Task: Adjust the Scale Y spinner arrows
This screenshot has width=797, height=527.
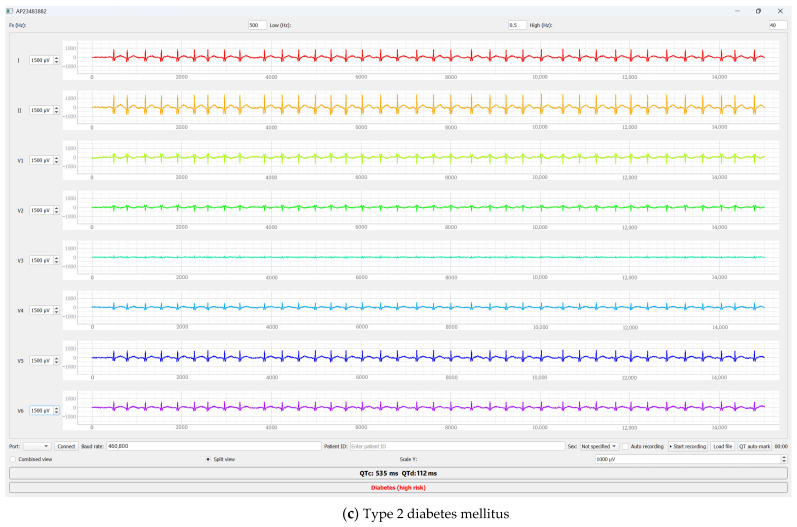Action: click(x=784, y=459)
